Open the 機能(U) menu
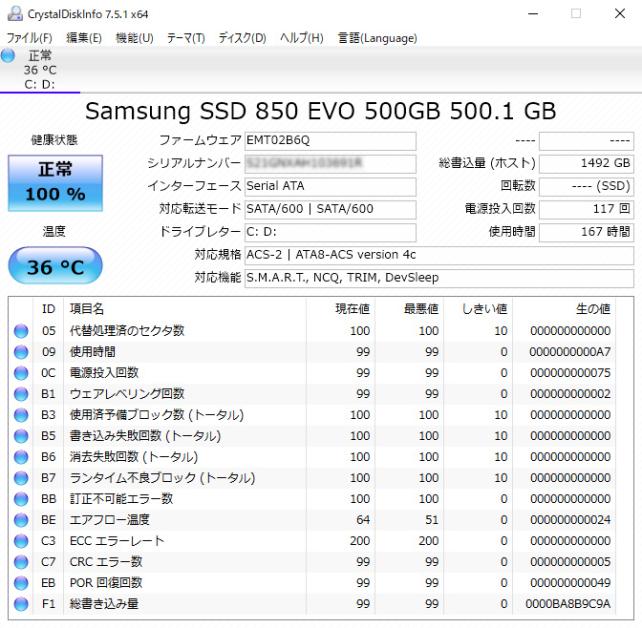This screenshot has width=642, height=628. [134, 38]
